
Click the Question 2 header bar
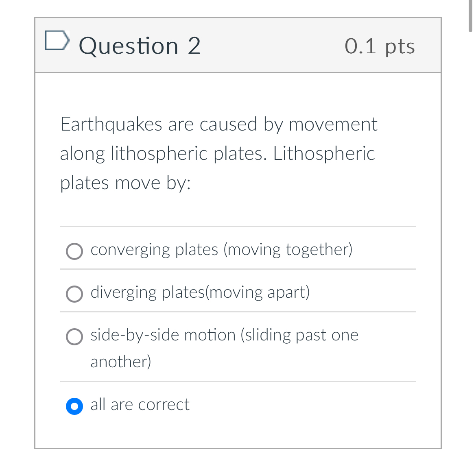(x=238, y=46)
